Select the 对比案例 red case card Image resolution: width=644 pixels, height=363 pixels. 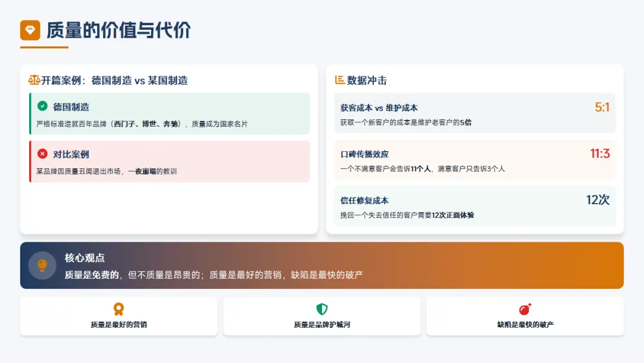[x=169, y=161]
